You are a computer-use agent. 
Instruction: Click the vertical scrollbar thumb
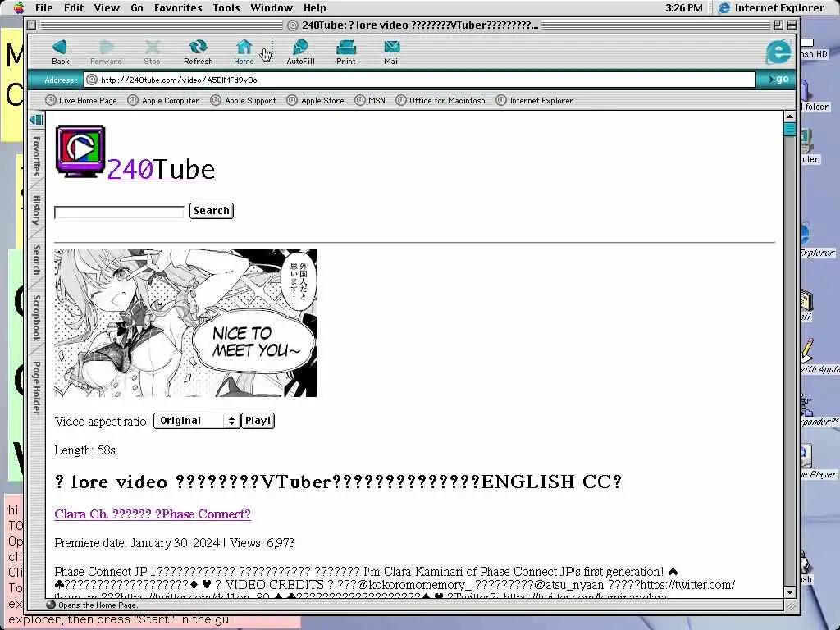[790, 129]
